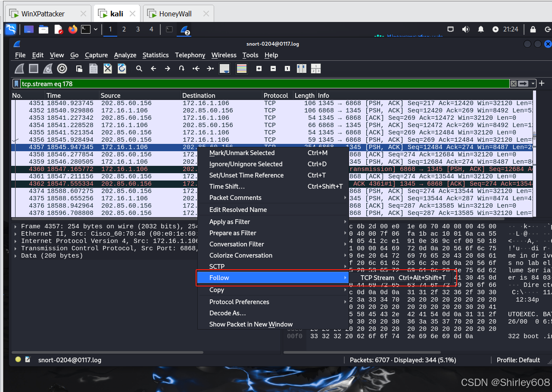This screenshot has width=552, height=392.
Task: Choose Show Packet in New Window
Action: click(x=273, y=324)
